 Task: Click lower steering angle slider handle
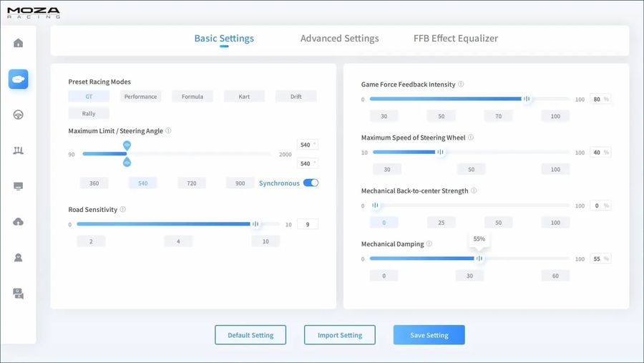(127, 163)
